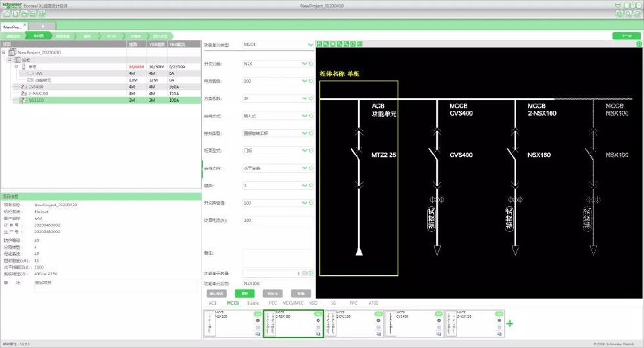Click the first gray button below 功能单元名称

(x=216, y=294)
